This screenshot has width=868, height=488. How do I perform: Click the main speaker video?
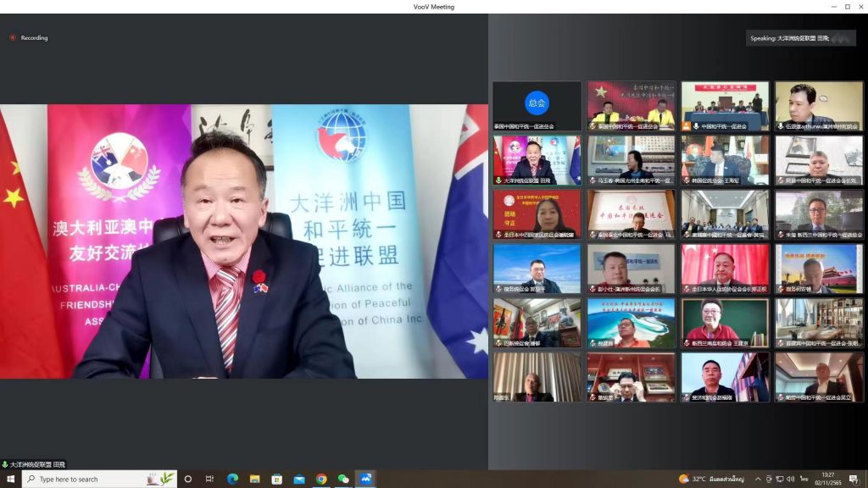coord(244,241)
